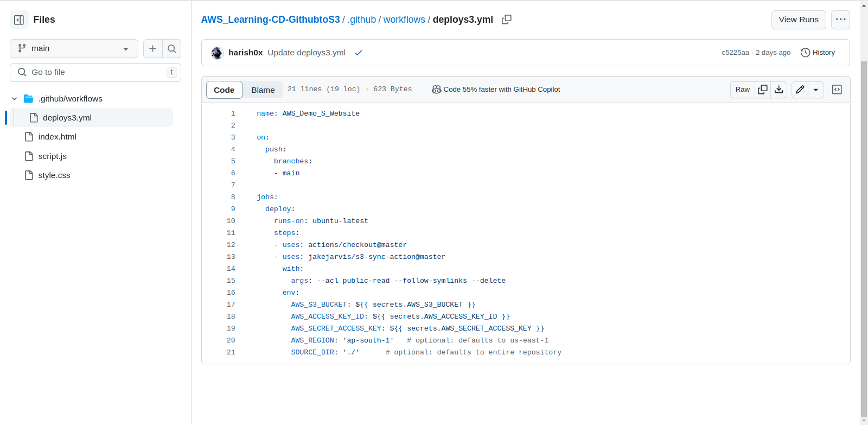Edit this file with pencil icon

point(800,90)
